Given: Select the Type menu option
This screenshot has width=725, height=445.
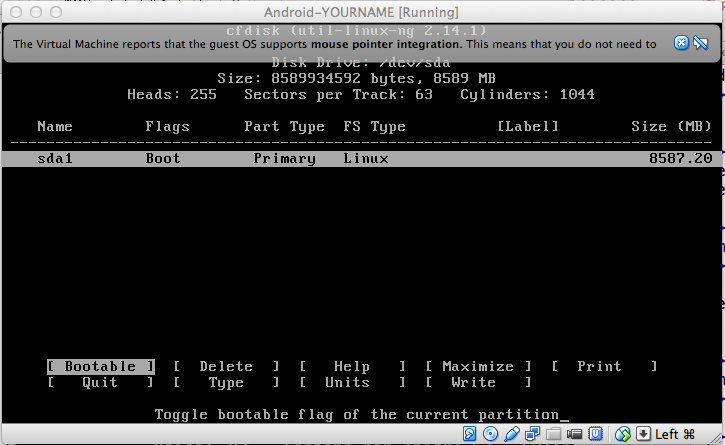Looking at the screenshot, I should click(226, 383).
